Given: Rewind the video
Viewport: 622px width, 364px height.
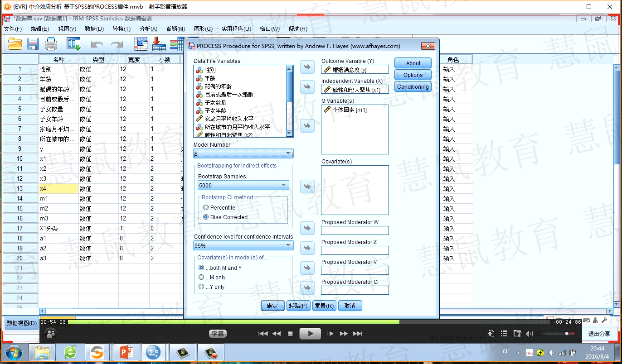Looking at the screenshot, I should pyautogui.click(x=277, y=334).
